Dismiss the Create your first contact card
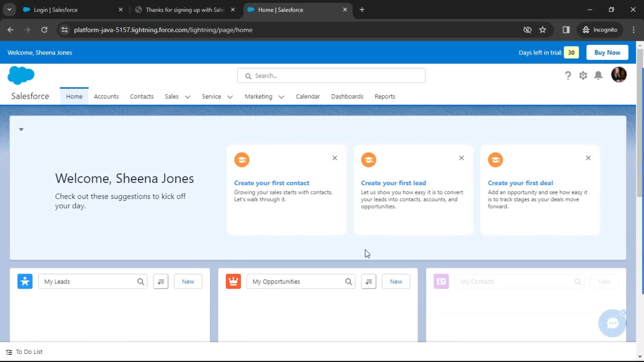This screenshot has height=362, width=644. (x=335, y=158)
